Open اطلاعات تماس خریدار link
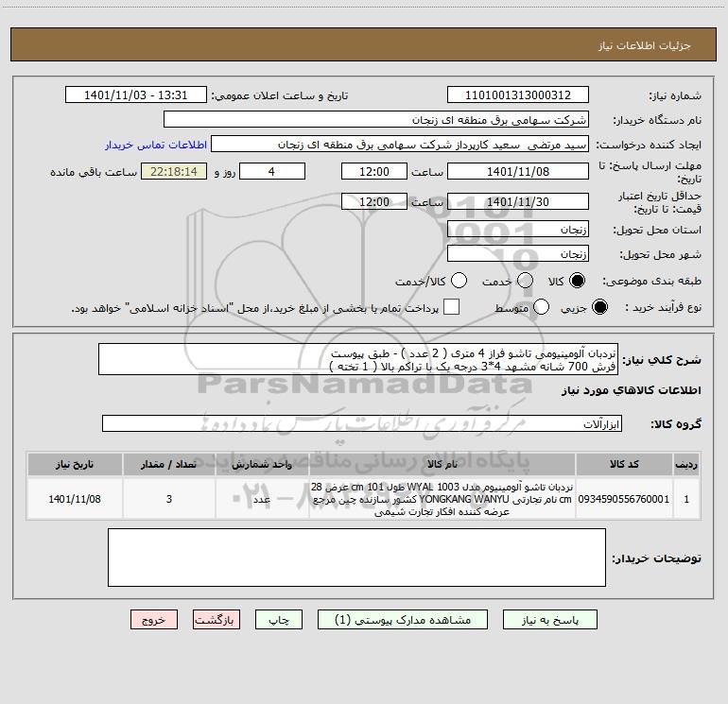Image resolution: width=728 pixels, height=704 pixels. (x=156, y=145)
